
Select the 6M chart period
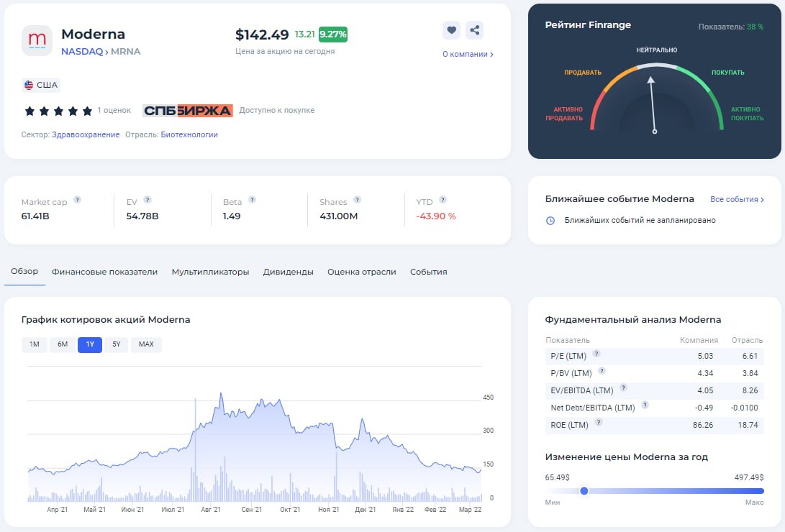click(x=63, y=344)
